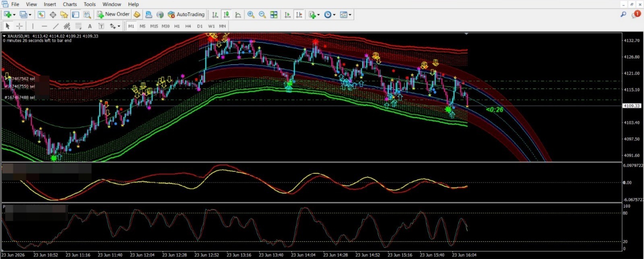Open the Insert menu

pyautogui.click(x=50, y=4)
